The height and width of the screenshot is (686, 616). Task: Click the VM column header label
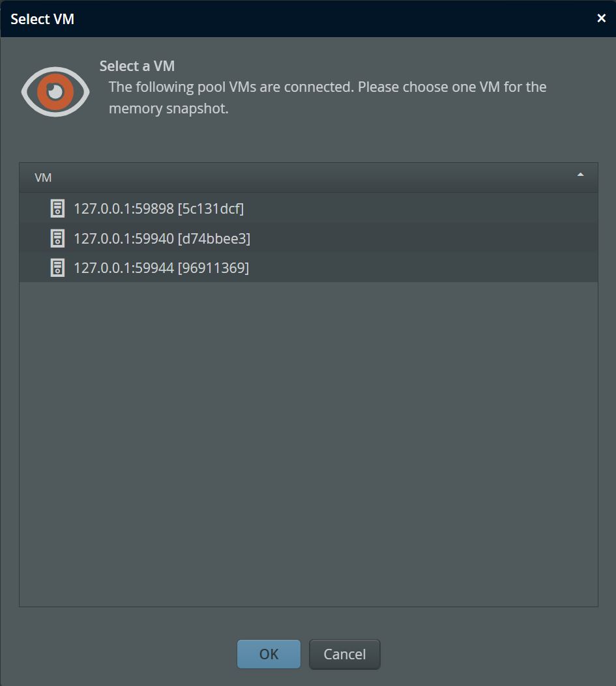43,178
